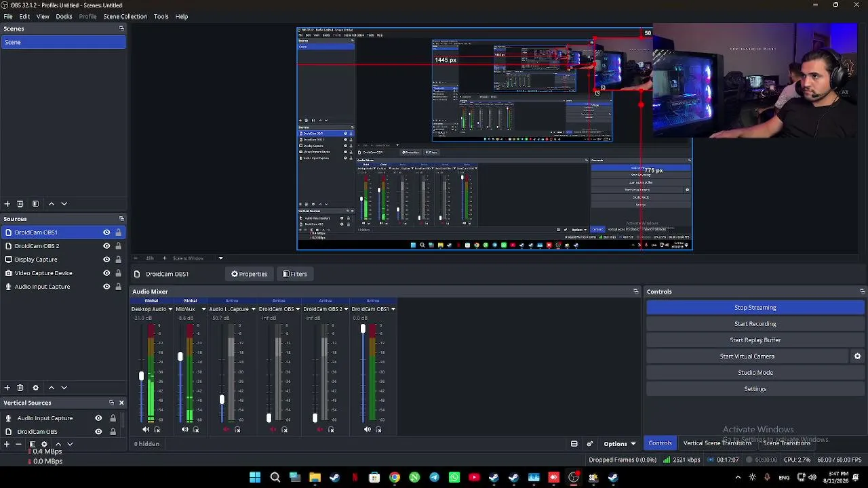The width and height of the screenshot is (868, 488).
Task: Add a new source in the Sources toolbar
Action: tap(7, 388)
